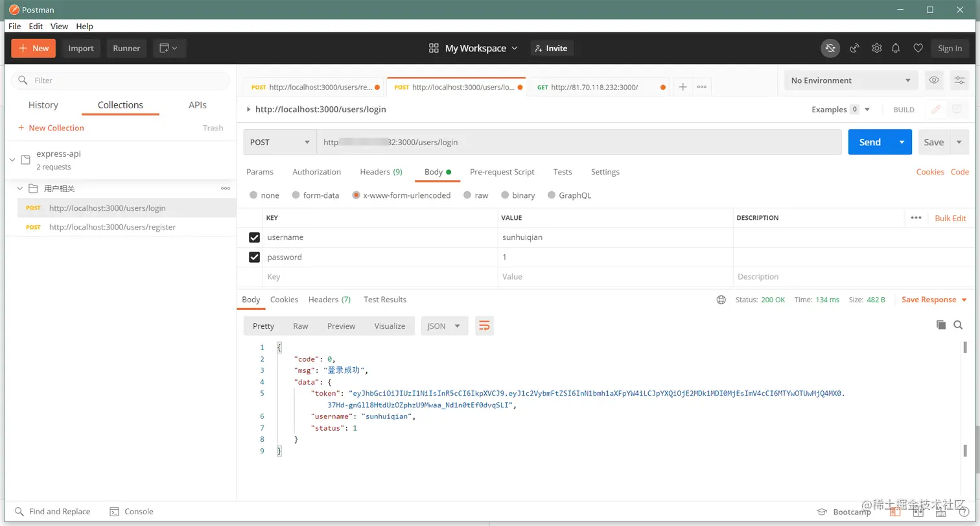Viewport: 980px width, 526px height.
Task: Click the sync offline icon in header
Action: (830, 48)
